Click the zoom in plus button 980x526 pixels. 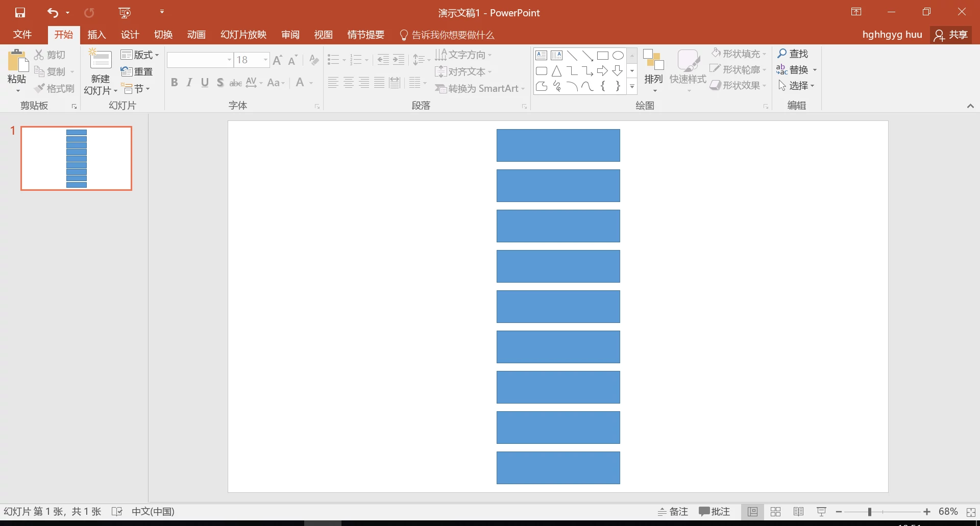[x=927, y=512]
